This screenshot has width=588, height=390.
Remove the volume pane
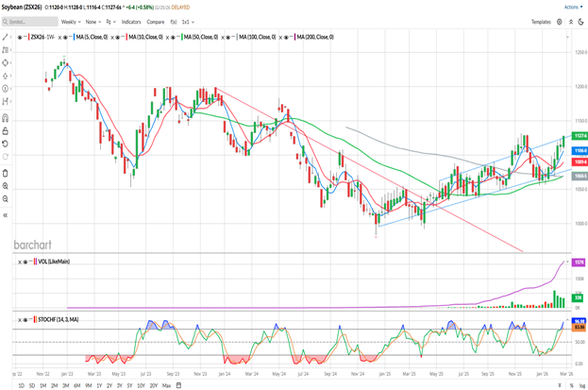[x=20, y=262]
